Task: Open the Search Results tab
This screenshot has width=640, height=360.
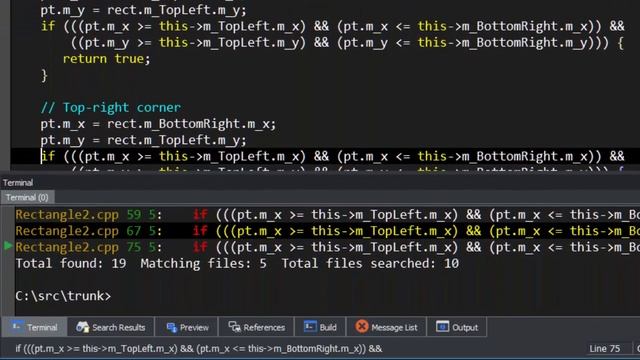Action: point(111,327)
